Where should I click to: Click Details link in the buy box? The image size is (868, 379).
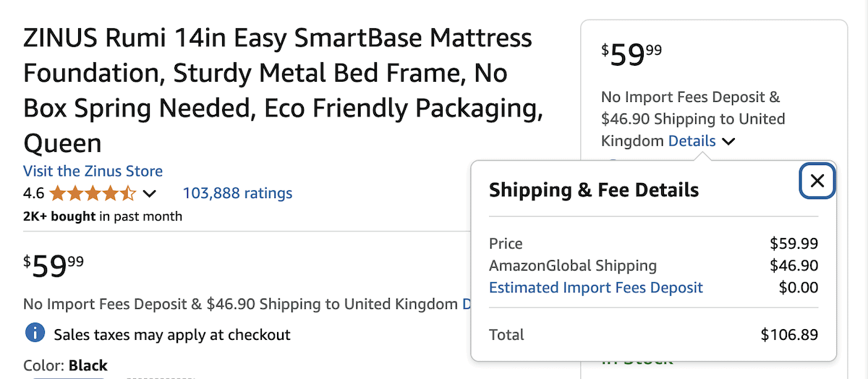[x=692, y=141]
